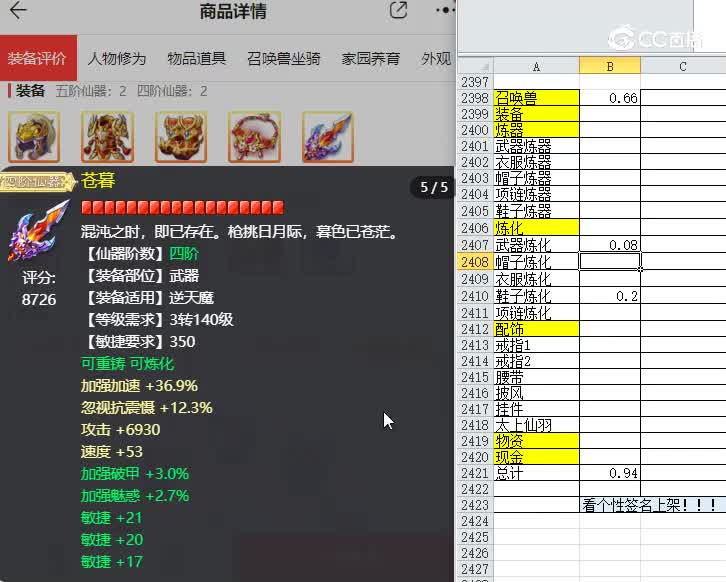Switch to the 家园养育 tab
The height and width of the screenshot is (582, 726).
tap(370, 58)
